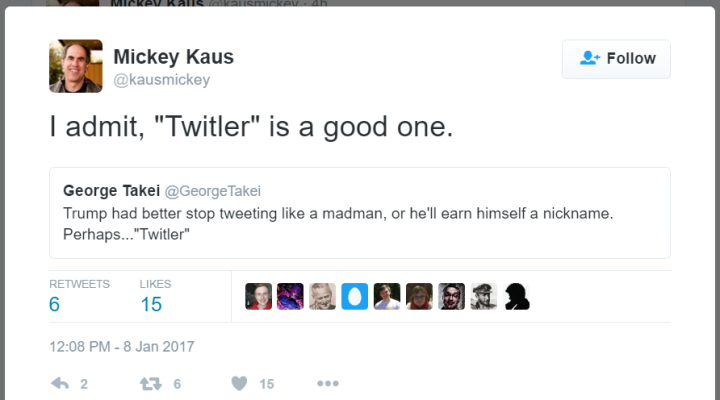Click the Follow button
The height and width of the screenshot is (400, 720).
[x=616, y=59]
